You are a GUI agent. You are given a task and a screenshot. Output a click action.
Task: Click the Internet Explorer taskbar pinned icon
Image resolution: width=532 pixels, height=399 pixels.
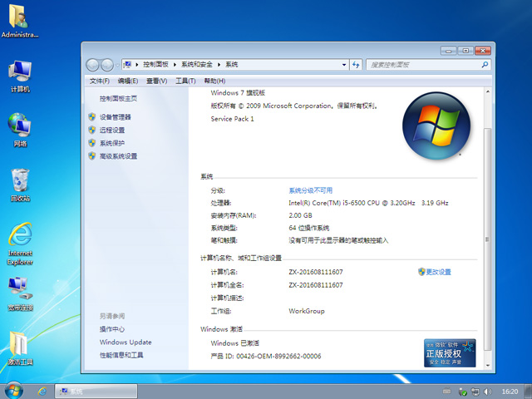point(40,391)
